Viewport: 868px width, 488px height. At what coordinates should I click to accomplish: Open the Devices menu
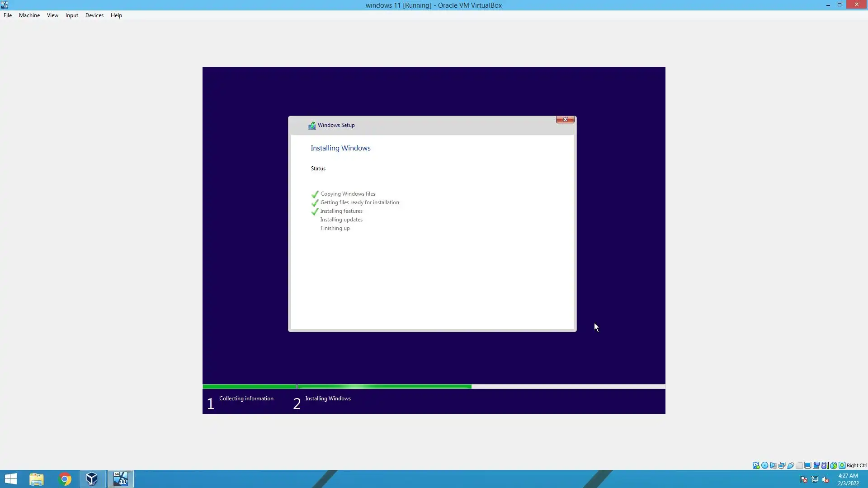point(94,15)
